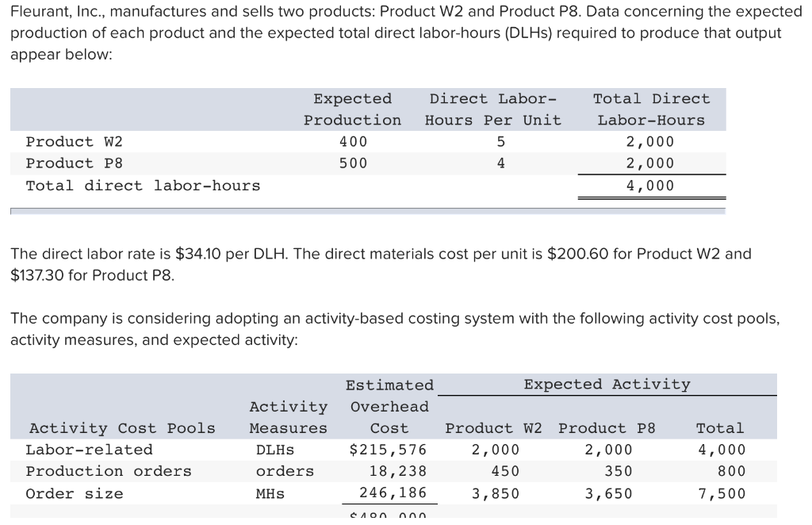Click the 'Expected Production' column header
The height and width of the screenshot is (525, 812).
353,109
